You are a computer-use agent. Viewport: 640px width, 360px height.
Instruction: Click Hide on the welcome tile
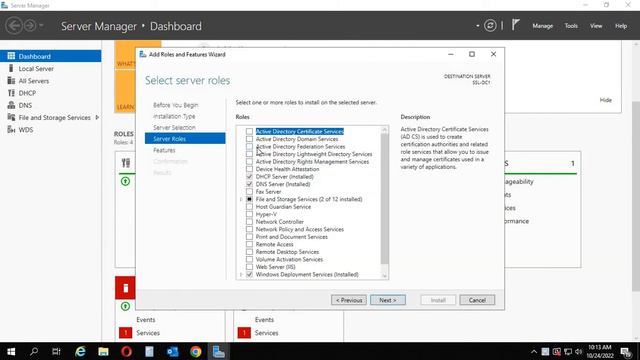606,100
